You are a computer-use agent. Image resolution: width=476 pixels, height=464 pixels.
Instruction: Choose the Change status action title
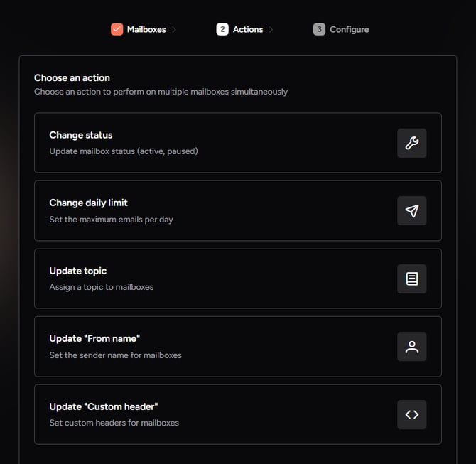81,135
